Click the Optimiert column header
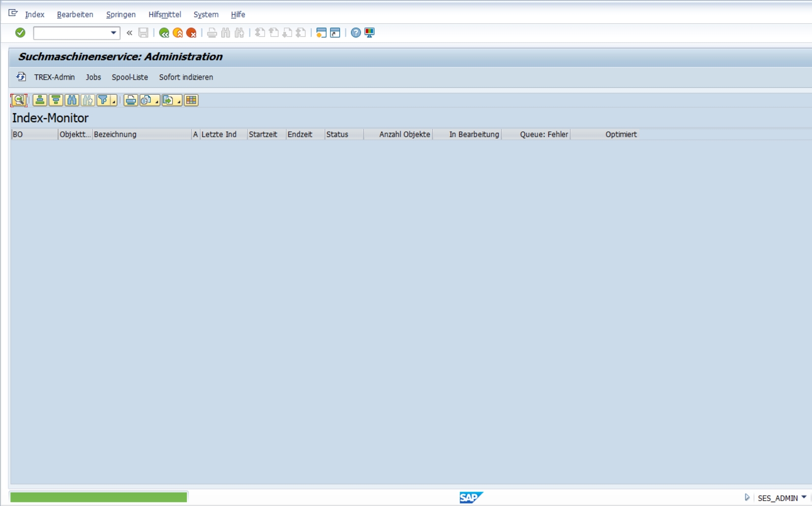 pos(605,134)
